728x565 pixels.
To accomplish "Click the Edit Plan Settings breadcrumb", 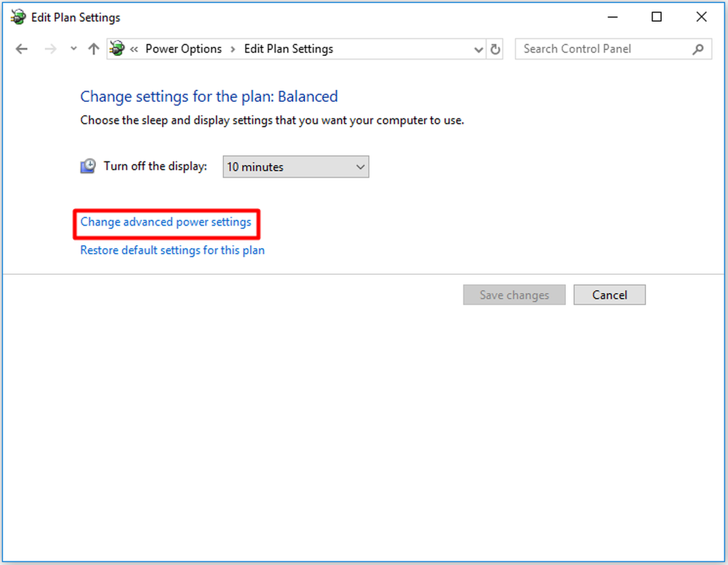I will 289,49.
